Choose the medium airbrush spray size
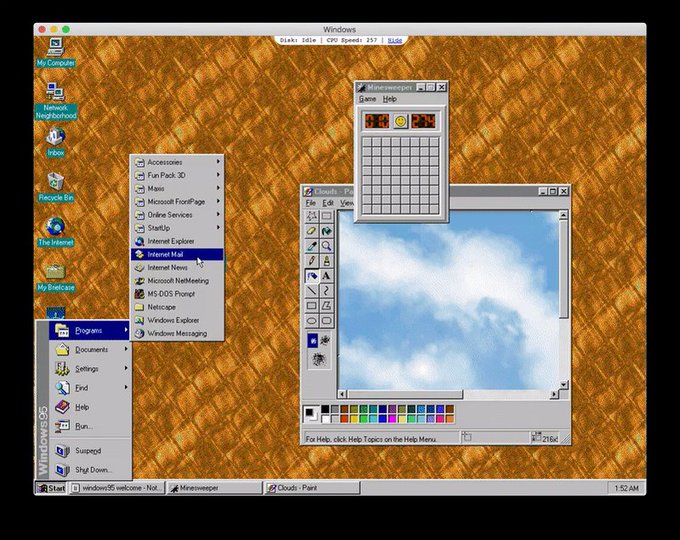The width and height of the screenshot is (680, 540). point(325,340)
